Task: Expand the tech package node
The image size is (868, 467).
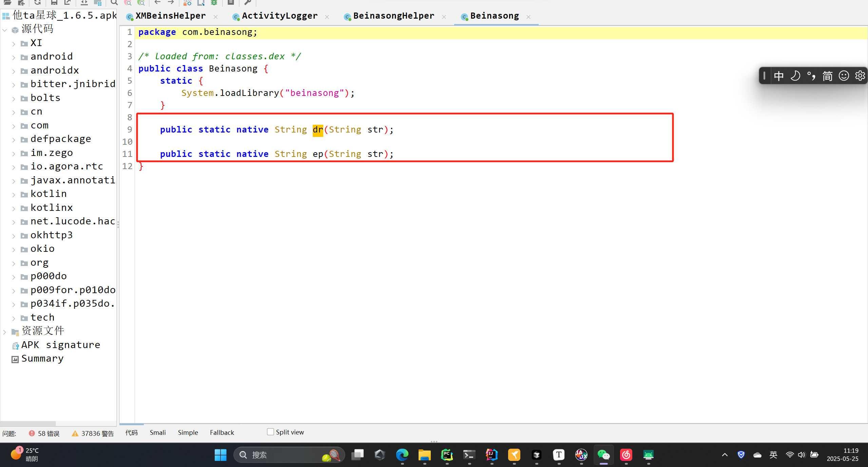Action: (14, 319)
